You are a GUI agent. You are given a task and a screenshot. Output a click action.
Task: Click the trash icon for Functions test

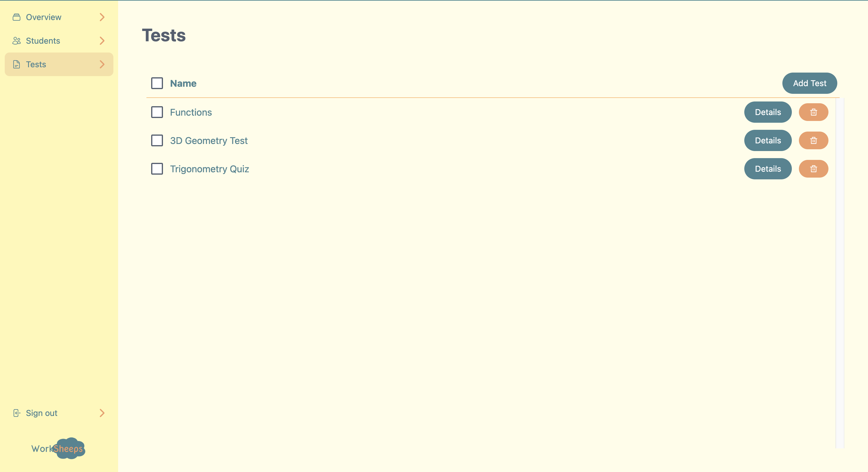pyautogui.click(x=813, y=112)
